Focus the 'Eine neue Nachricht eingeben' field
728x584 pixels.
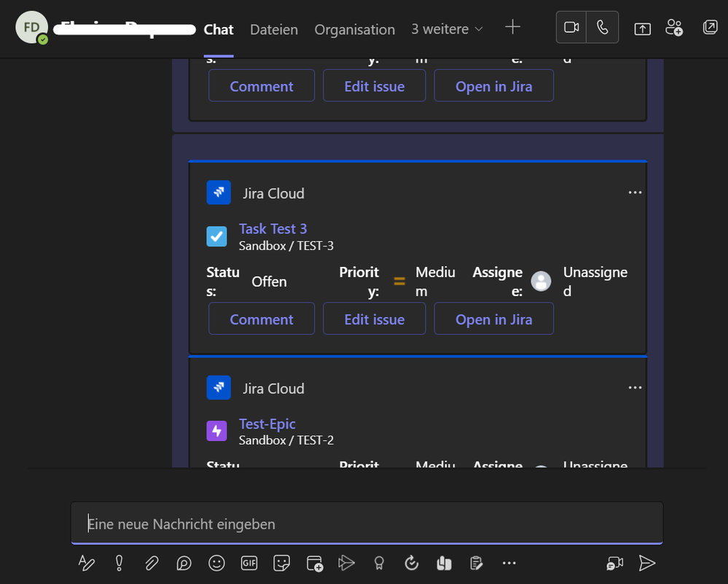367,523
